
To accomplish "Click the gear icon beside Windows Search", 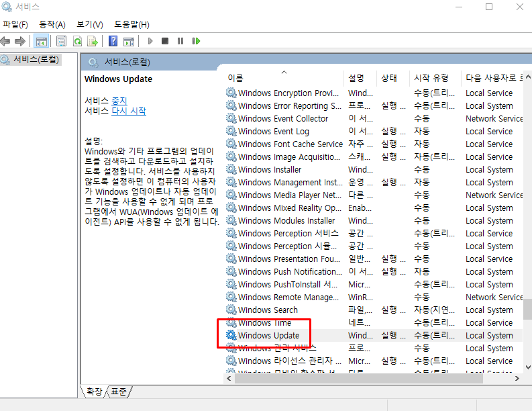I will [231, 310].
